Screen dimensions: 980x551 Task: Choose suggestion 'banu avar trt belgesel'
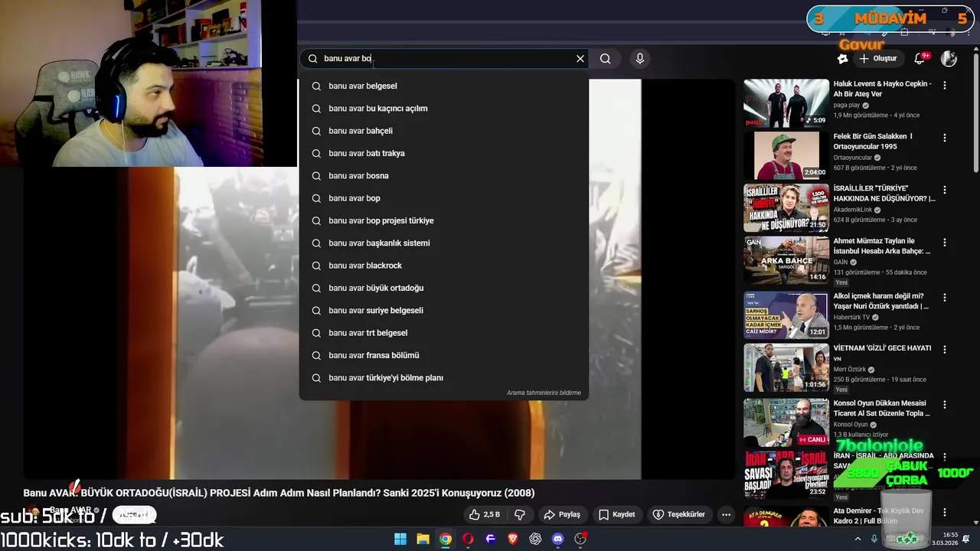tap(444, 333)
